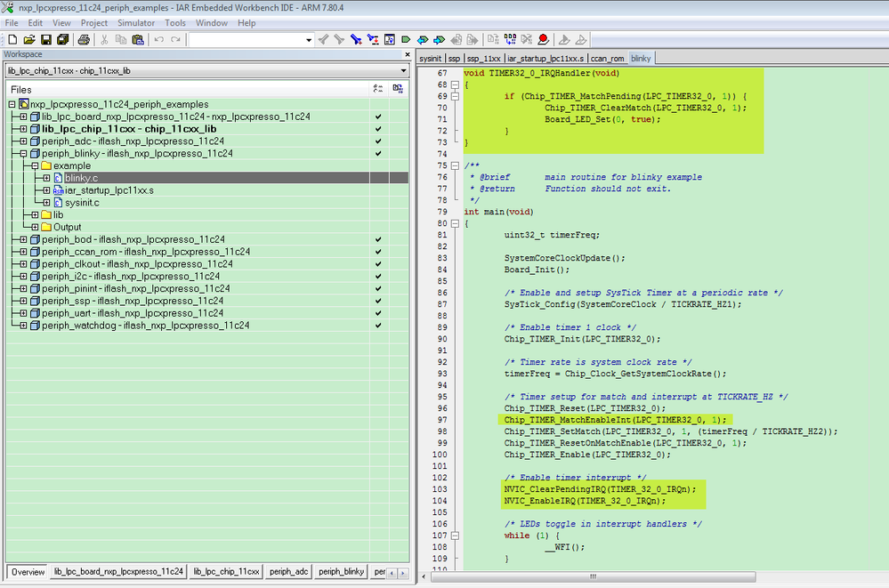
Task: Expand the Output folder node
Action: (36, 228)
